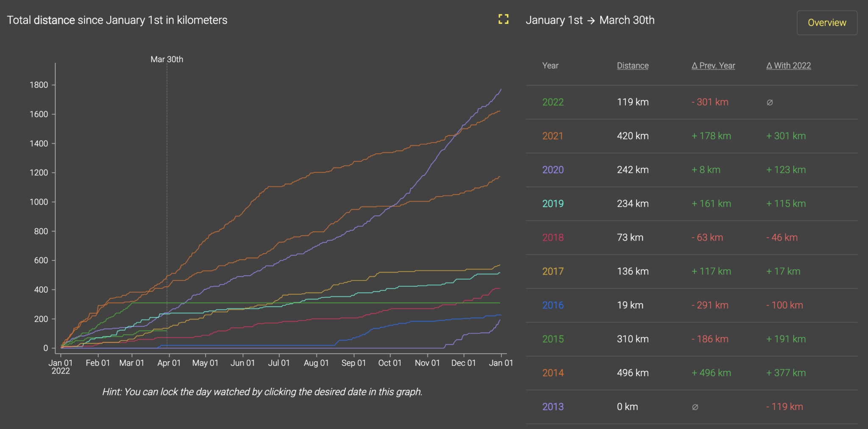Select the 2016 year label
Viewport: 868px width, 429px height.
coord(553,305)
